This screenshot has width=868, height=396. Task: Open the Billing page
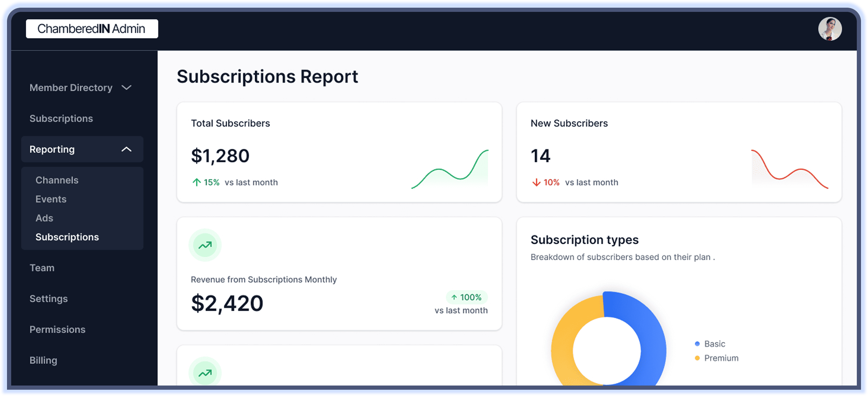coord(43,360)
